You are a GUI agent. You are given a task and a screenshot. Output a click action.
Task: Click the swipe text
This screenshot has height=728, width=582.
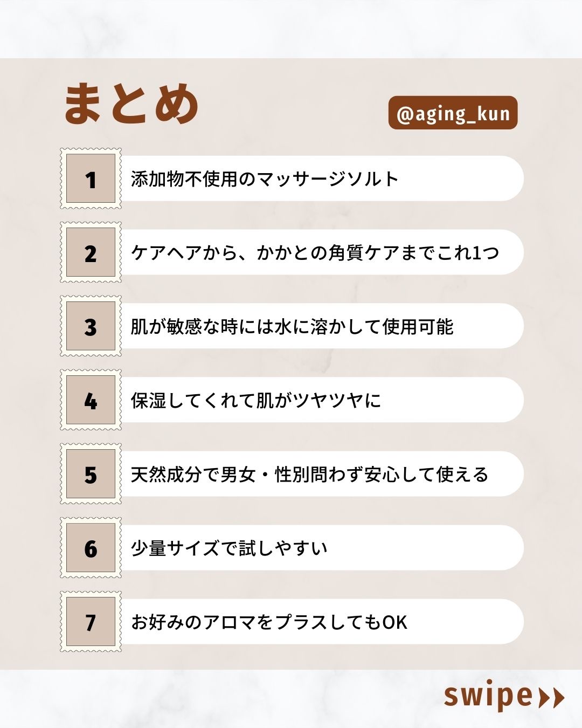[x=488, y=696]
